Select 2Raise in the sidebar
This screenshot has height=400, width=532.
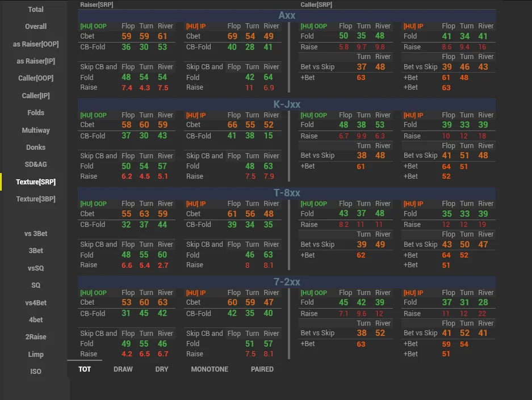click(36, 336)
